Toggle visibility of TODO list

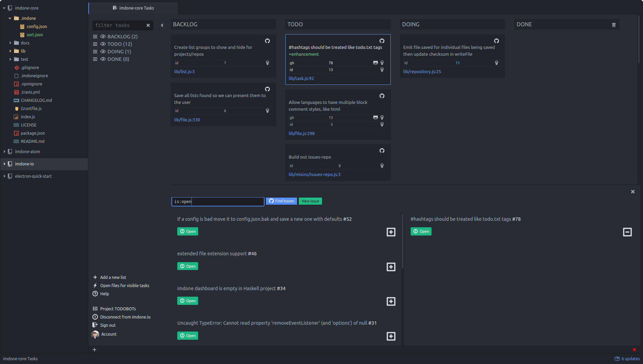tap(103, 44)
